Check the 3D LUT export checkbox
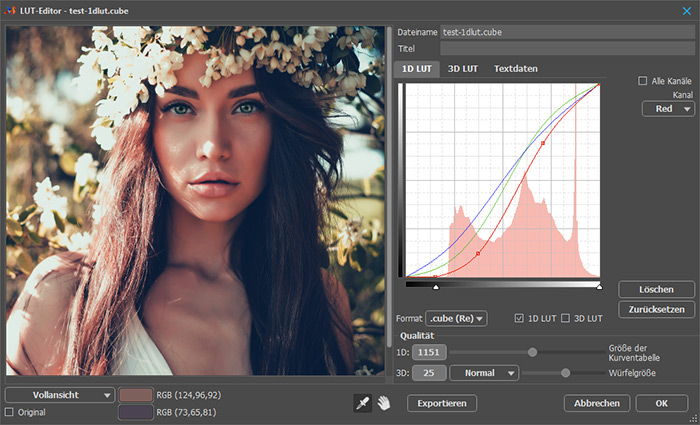 pos(566,318)
